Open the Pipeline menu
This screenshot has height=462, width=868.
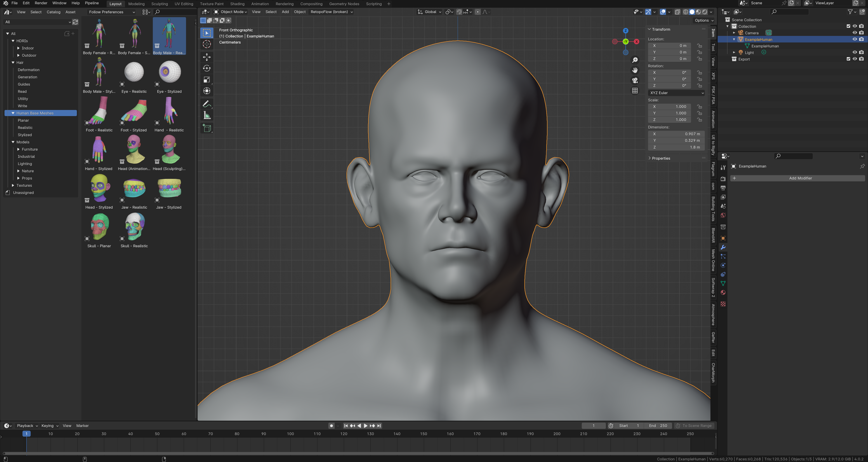pyautogui.click(x=92, y=3)
